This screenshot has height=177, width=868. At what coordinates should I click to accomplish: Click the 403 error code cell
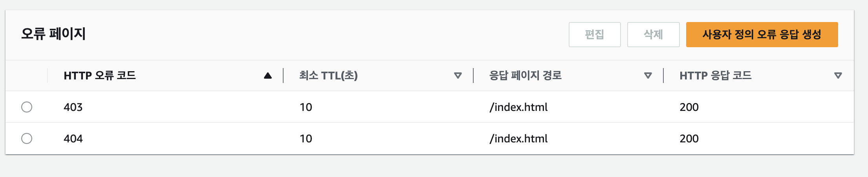pyautogui.click(x=73, y=107)
